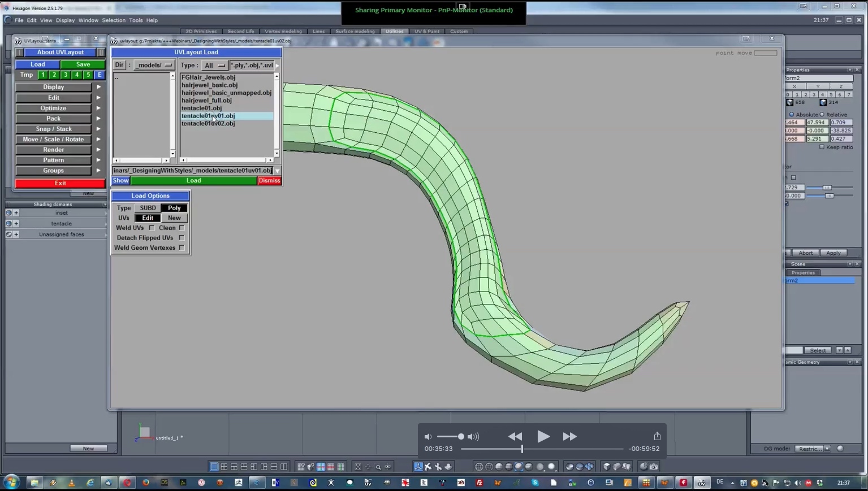Screen dimensions: 868x491
Task: Switch to the Vertex modeling tab
Action: pyautogui.click(x=283, y=32)
